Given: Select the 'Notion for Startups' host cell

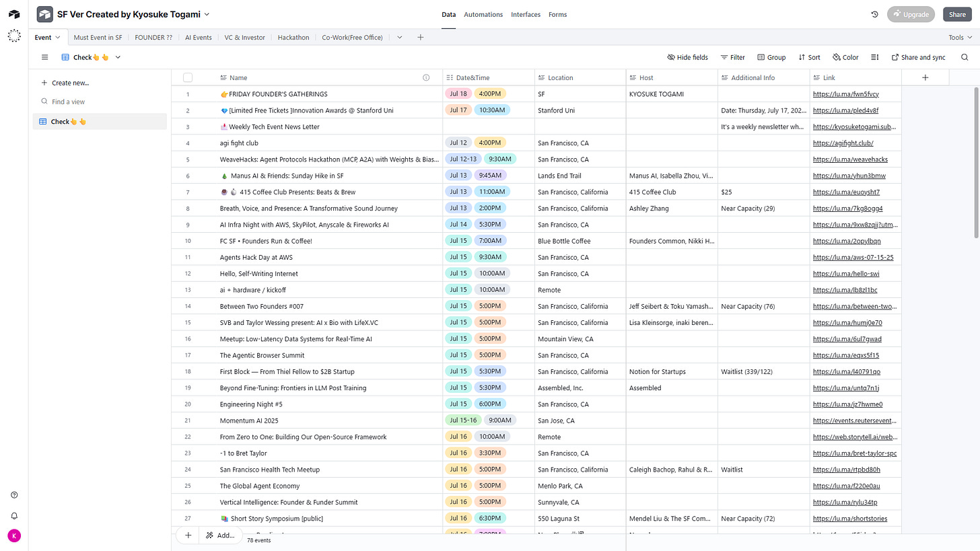Looking at the screenshot, I should [672, 371].
